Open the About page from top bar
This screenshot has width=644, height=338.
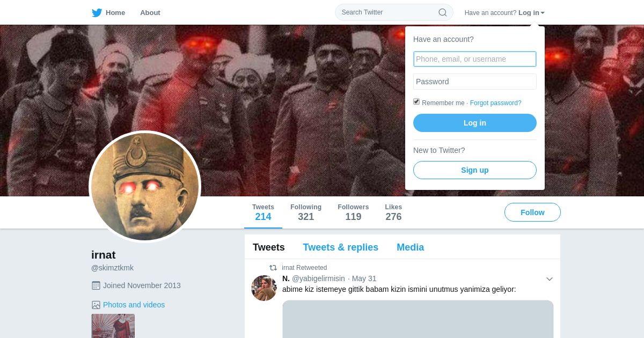pyautogui.click(x=150, y=12)
